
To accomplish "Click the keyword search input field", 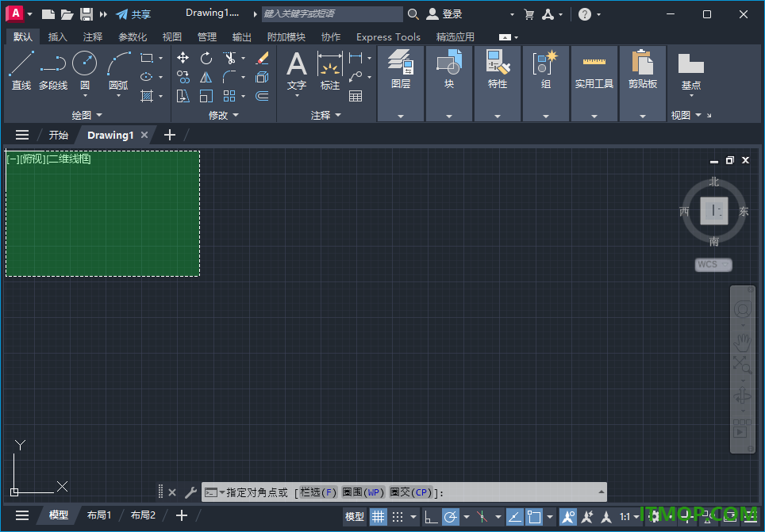I will (x=333, y=14).
